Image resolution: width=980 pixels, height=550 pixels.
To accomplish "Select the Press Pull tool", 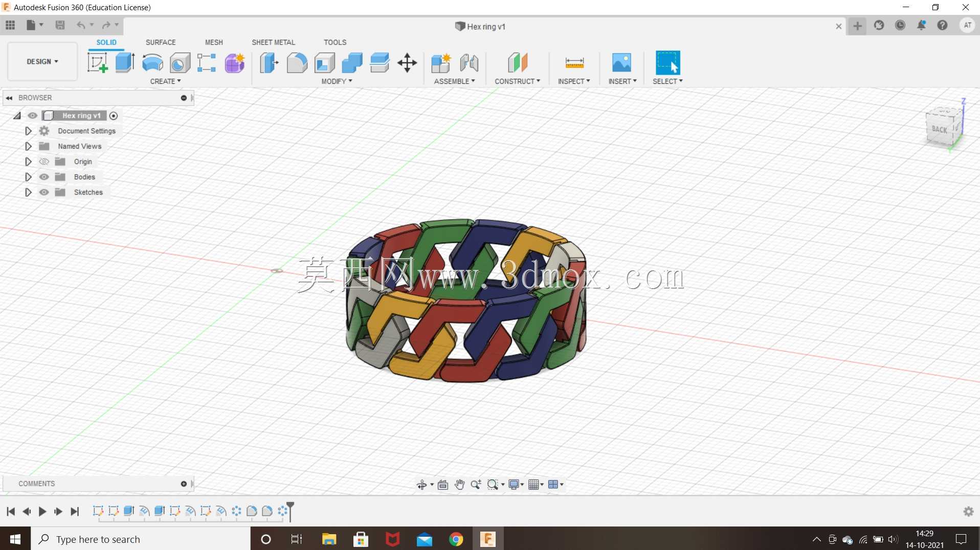I will [269, 63].
